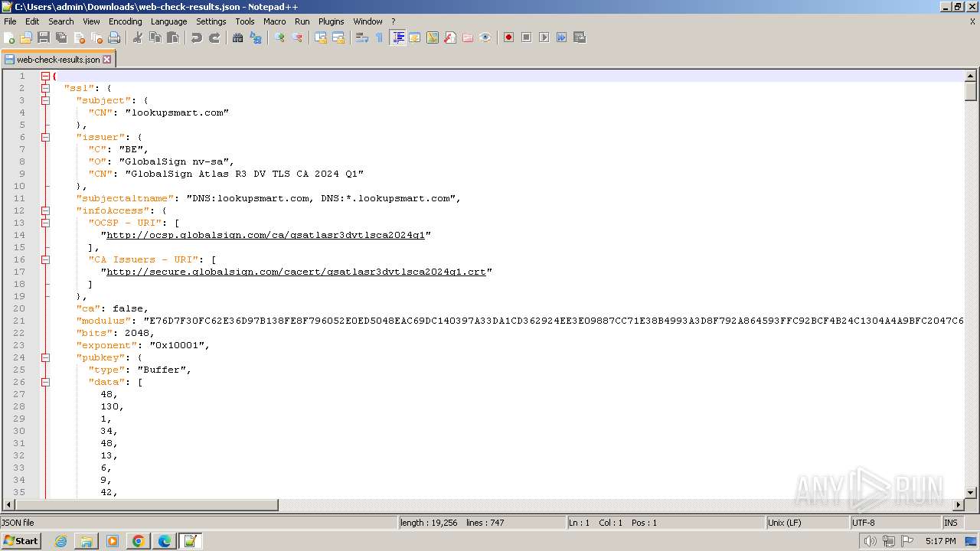The height and width of the screenshot is (551, 980).
Task: Click the horizontal scrollbar thumb
Action: click(146, 504)
